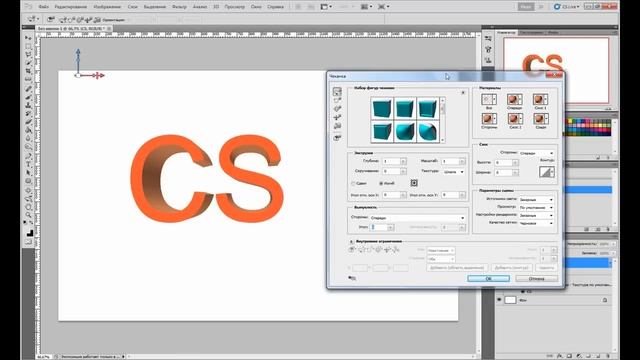The width and height of the screenshot is (640, 360).
Task: Select the Crop tool
Action: [29, 71]
